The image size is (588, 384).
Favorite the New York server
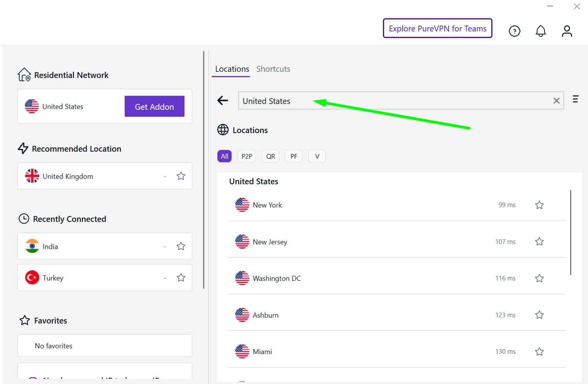(539, 205)
